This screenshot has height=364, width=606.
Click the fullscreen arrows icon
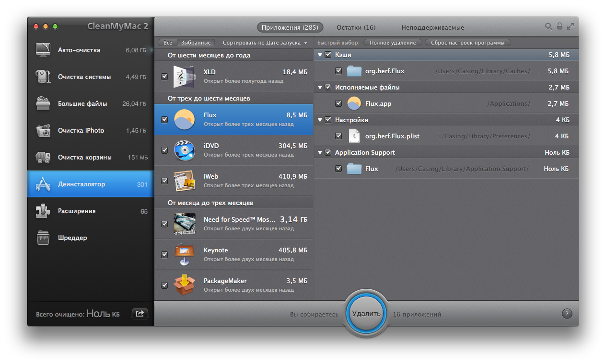point(571,26)
